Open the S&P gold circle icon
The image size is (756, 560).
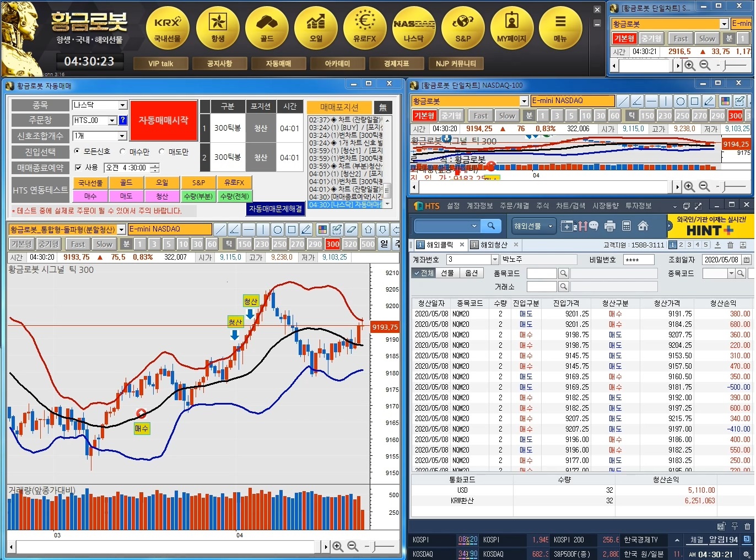click(x=463, y=28)
